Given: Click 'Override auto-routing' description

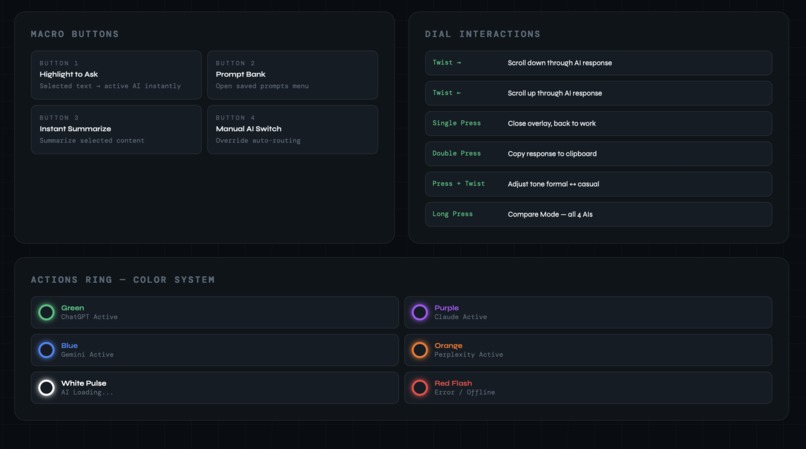Looking at the screenshot, I should point(258,140).
